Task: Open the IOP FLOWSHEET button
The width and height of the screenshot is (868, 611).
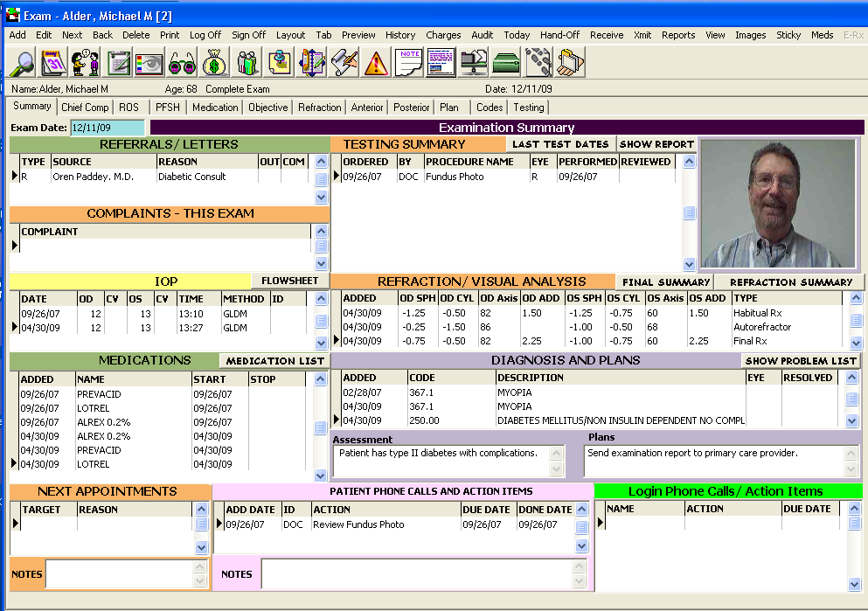Action: (x=289, y=281)
